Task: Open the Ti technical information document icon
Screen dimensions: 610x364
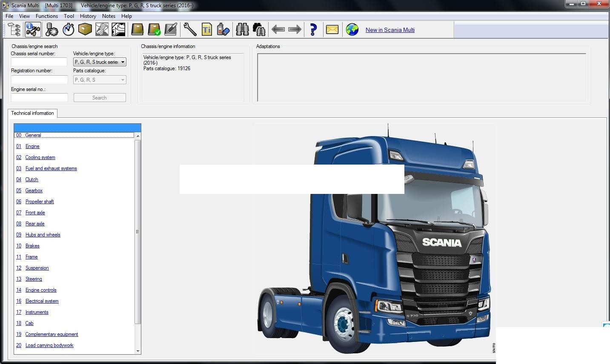Action: (206, 29)
